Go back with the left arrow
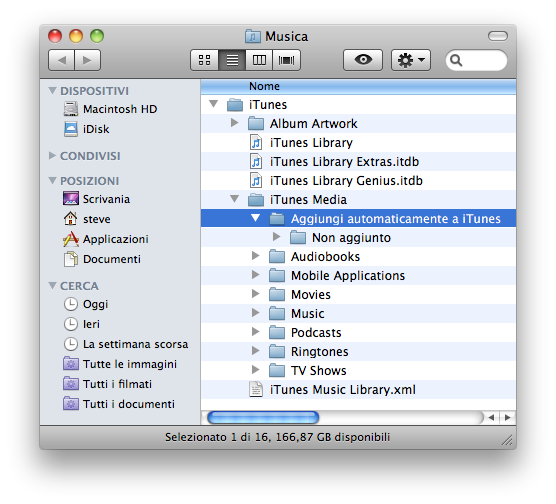 [61, 60]
